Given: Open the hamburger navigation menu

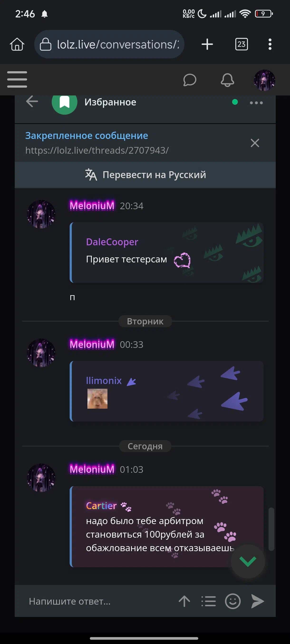Looking at the screenshot, I should click(17, 80).
